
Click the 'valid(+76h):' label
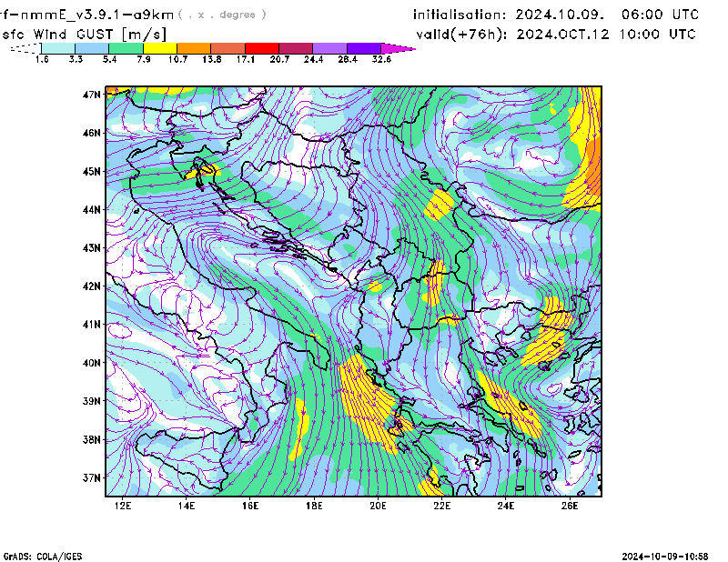(x=462, y=35)
